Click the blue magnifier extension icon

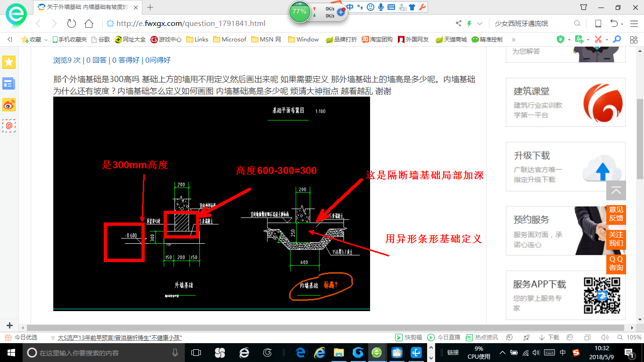(616, 40)
